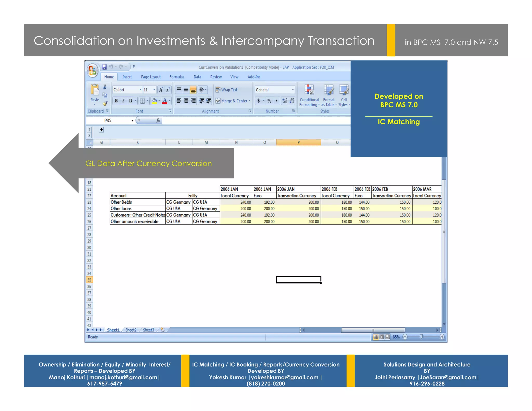Select the Sheet2 worksheet tab
Image resolution: width=532 pixels, height=411 pixels.
coord(131,330)
